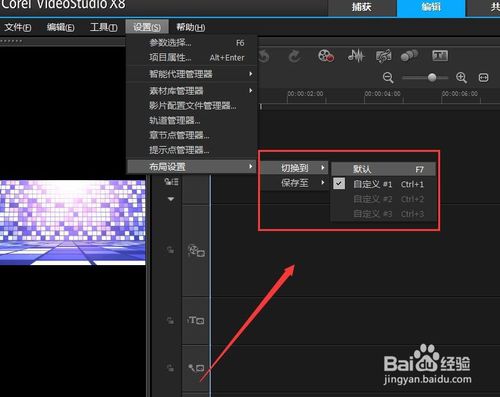The height and width of the screenshot is (397, 500).
Task: Open the Subtitle Editor icon
Action: point(440,55)
